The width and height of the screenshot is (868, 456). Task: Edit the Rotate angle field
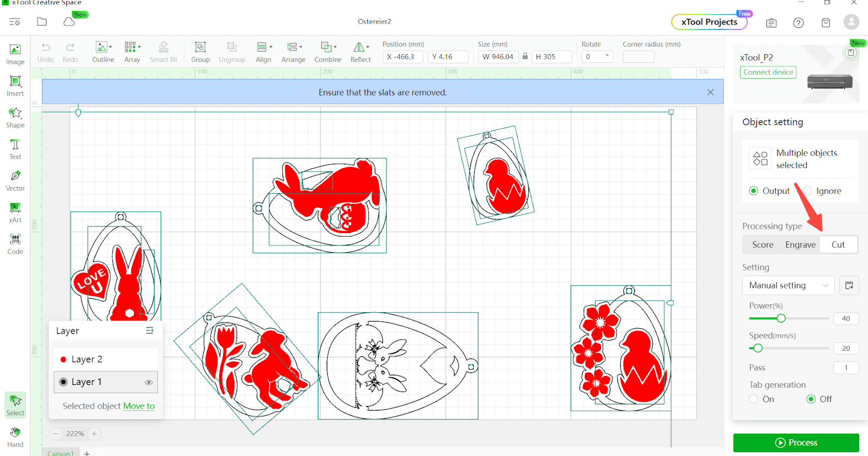point(597,56)
